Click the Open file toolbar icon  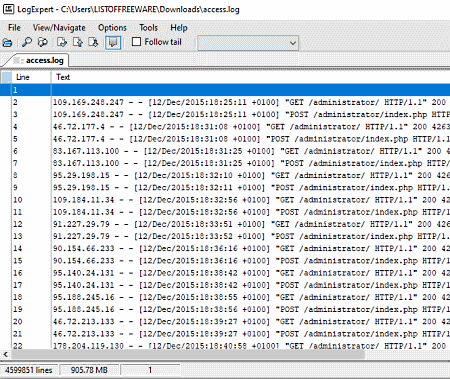pyautogui.click(x=7, y=43)
